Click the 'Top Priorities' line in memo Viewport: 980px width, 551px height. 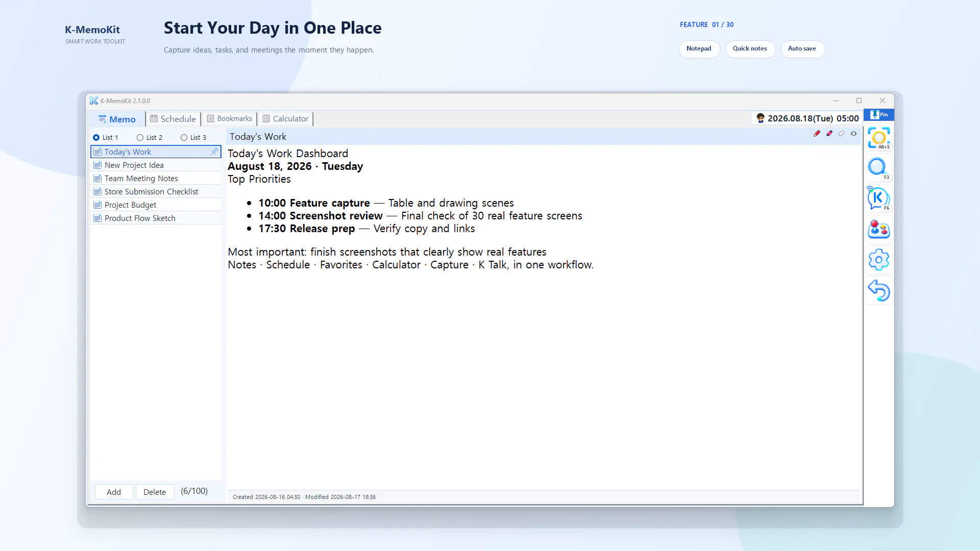coord(259,179)
